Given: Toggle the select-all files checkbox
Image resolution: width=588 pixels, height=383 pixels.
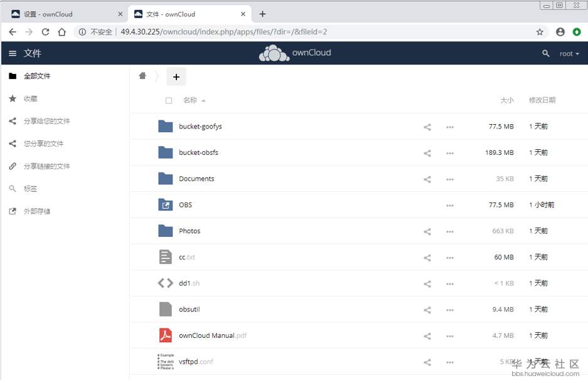Looking at the screenshot, I should 169,100.
